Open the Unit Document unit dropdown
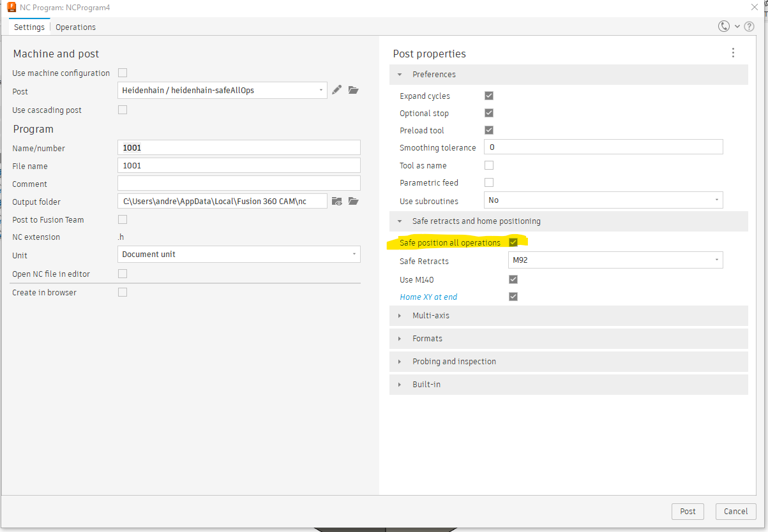This screenshot has height=532, width=768. pyautogui.click(x=239, y=254)
